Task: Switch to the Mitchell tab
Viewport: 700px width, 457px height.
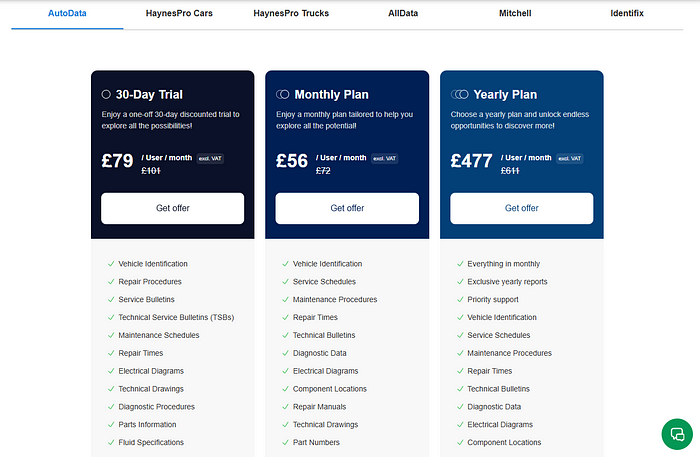Action: [515, 13]
